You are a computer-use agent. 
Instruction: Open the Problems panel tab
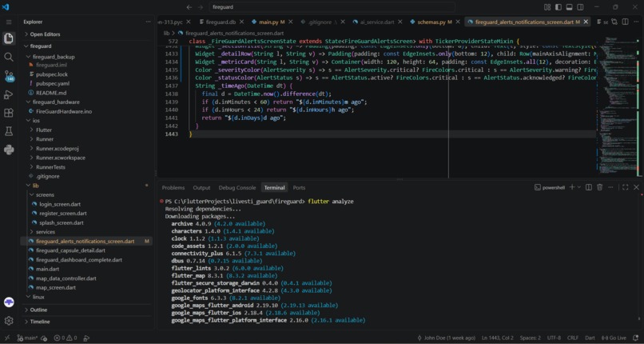[x=173, y=187]
